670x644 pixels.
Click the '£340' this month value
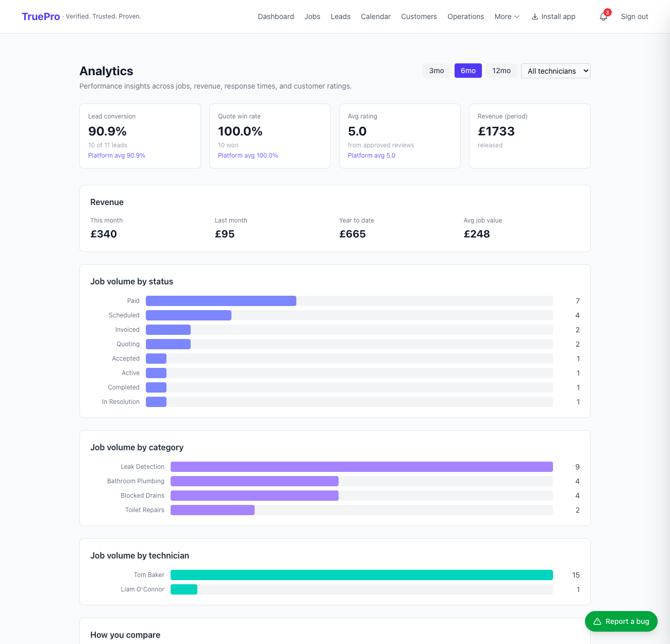click(104, 234)
